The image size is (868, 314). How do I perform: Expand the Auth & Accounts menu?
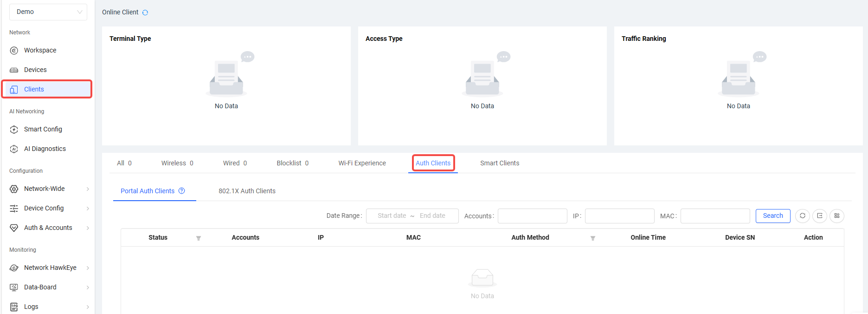tap(49, 228)
